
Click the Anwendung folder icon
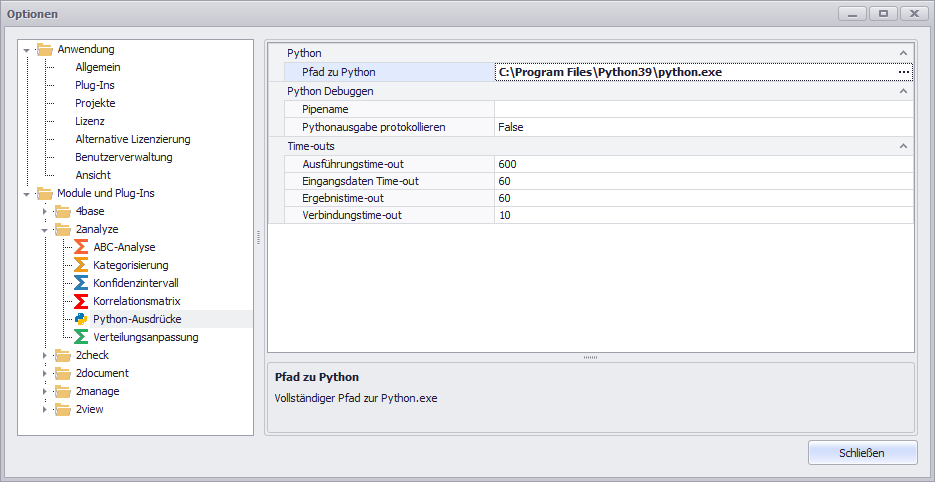coord(44,49)
